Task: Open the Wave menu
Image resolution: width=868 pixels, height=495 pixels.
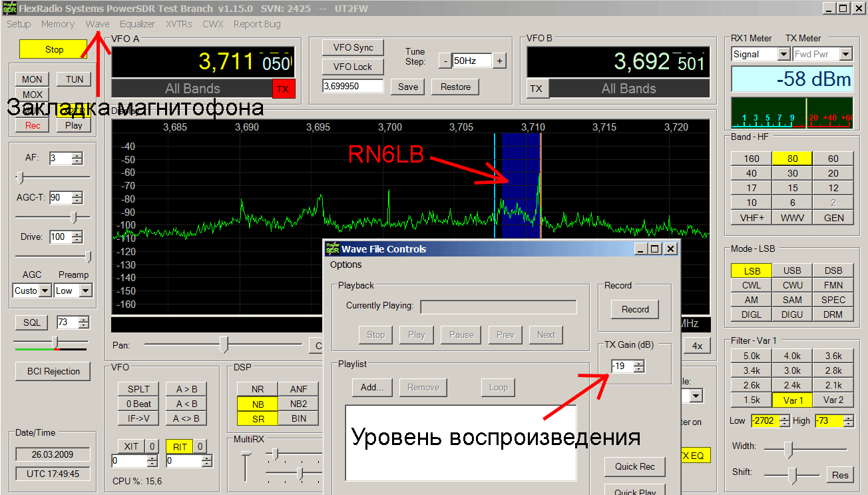Action: [97, 24]
